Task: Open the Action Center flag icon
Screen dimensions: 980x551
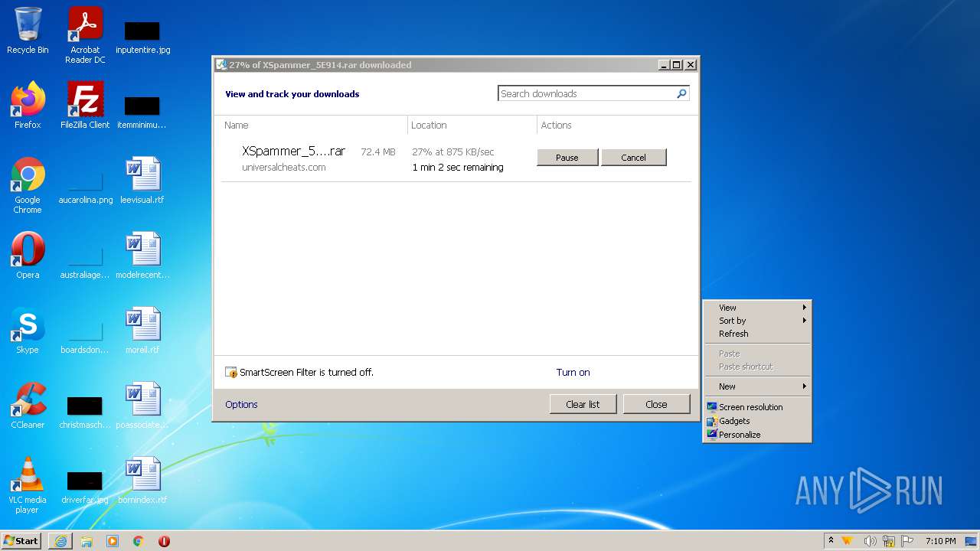Action: 907,541
